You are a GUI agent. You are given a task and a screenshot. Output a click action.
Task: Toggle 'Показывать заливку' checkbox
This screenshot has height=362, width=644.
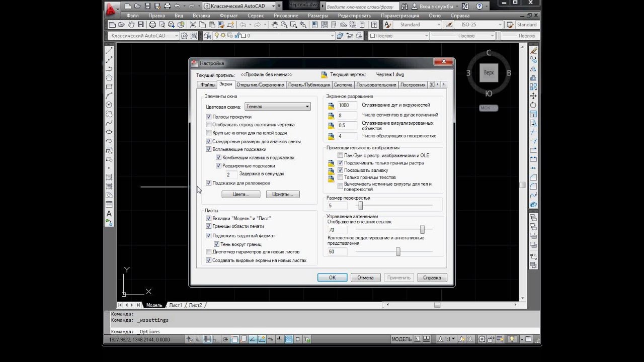[x=341, y=170]
